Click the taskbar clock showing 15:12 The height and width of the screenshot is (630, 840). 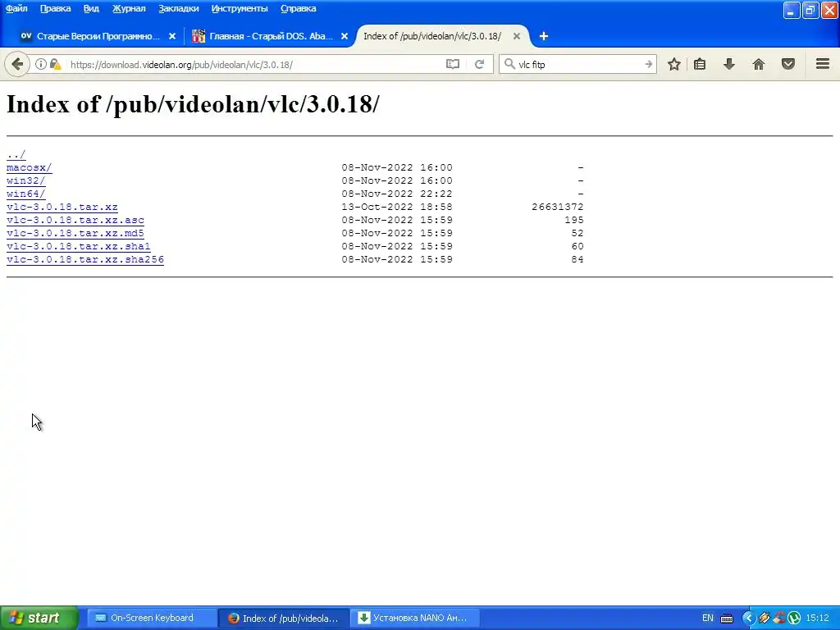click(x=818, y=618)
